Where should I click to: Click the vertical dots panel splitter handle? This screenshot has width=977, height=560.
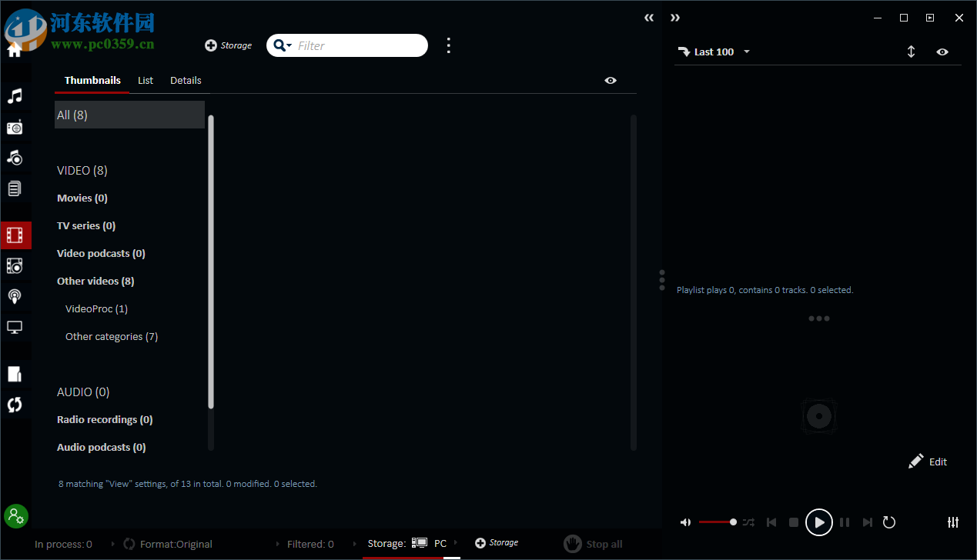point(662,280)
